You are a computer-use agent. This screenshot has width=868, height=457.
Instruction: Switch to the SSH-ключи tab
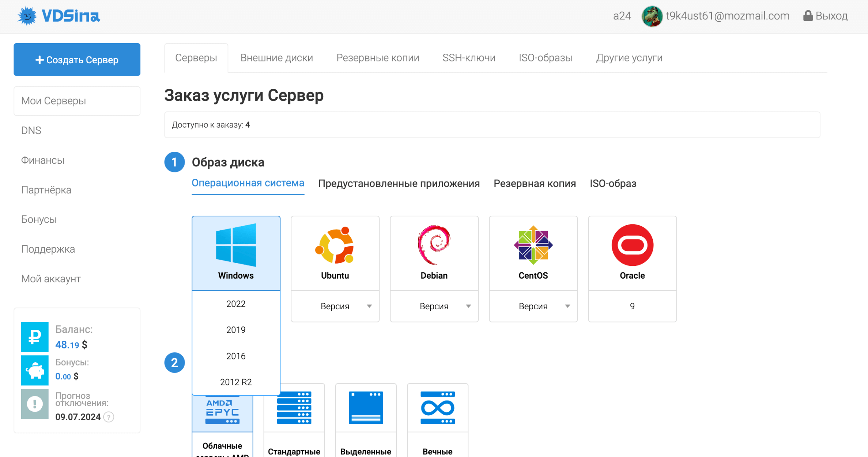click(x=469, y=58)
